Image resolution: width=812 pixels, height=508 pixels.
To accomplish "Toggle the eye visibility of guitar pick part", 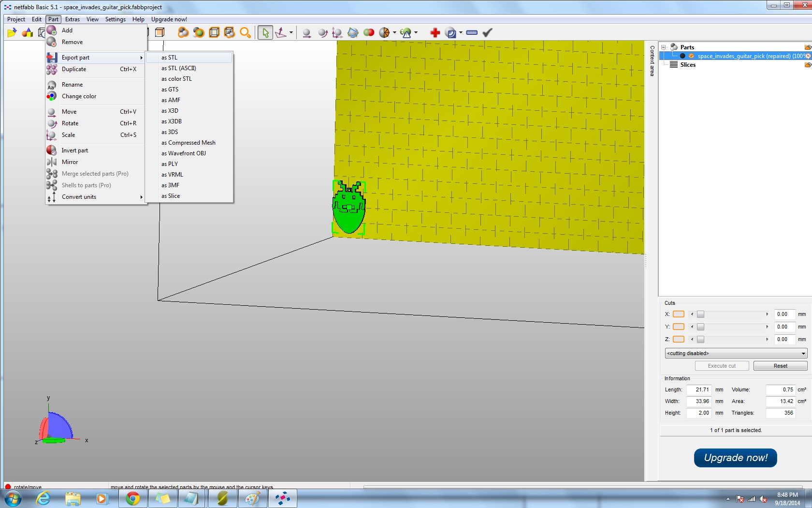I will 691,56.
